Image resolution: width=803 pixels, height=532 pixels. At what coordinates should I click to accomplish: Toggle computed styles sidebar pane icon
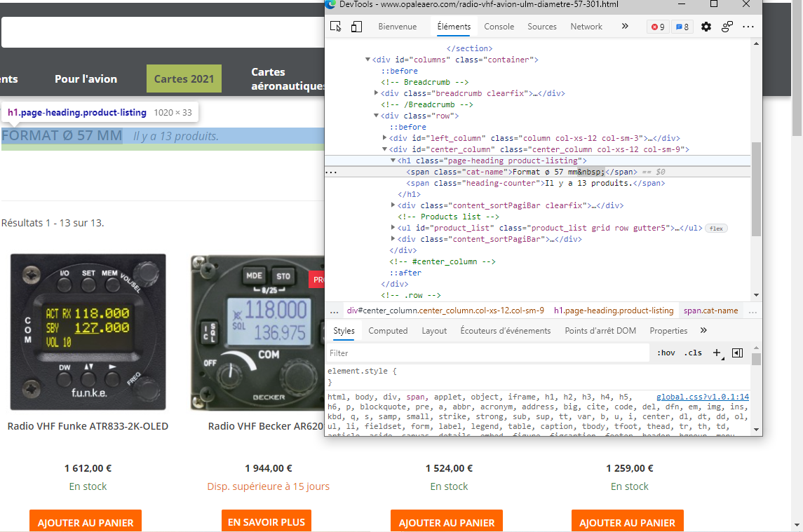[738, 353]
